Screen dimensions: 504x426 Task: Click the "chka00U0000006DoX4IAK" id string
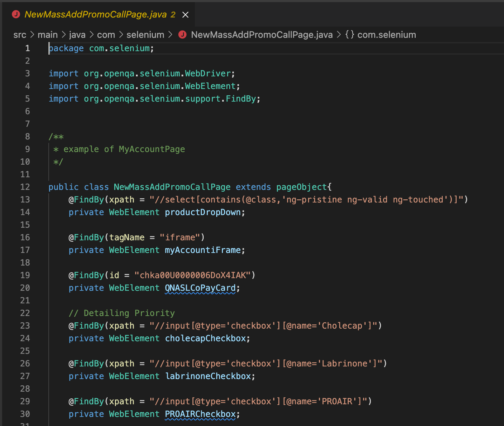(193, 275)
